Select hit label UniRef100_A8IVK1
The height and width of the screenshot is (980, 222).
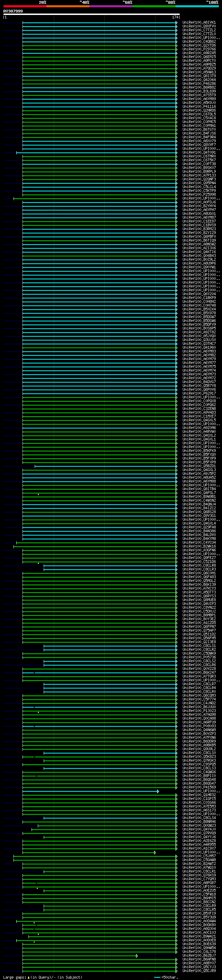pyautogui.click(x=199, y=23)
